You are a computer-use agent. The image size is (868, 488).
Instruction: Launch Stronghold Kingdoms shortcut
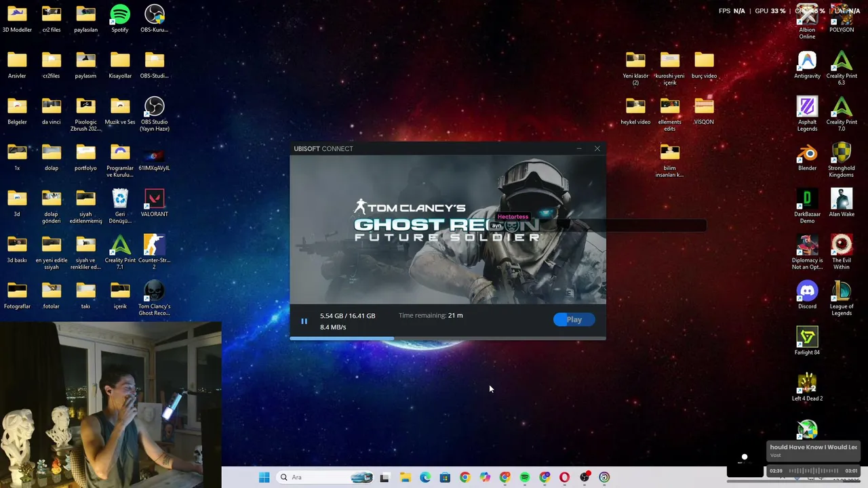[x=842, y=161]
